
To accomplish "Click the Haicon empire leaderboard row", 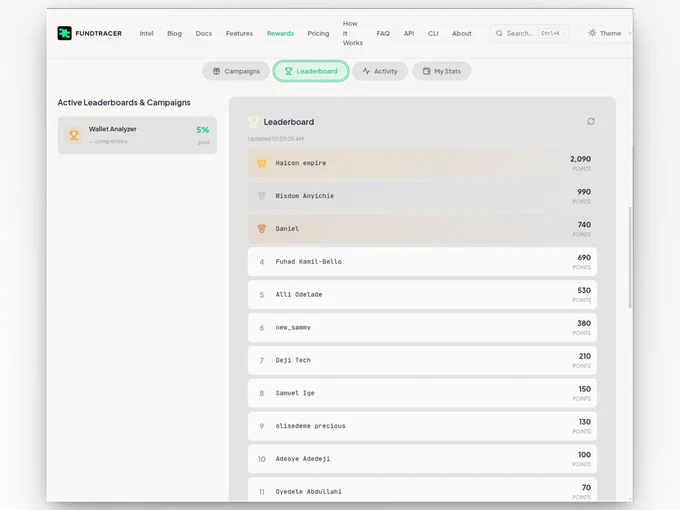I will 422,163.
